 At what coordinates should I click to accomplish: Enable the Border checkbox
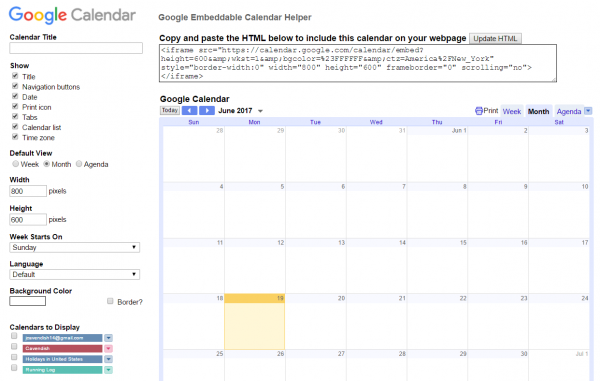click(x=110, y=301)
